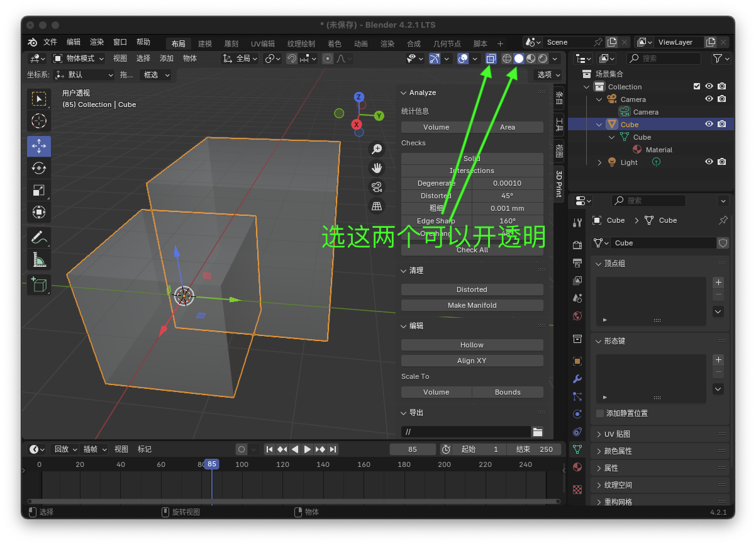756x545 pixels.
Task: Open the Scene properties tab
Action: [x=577, y=298]
